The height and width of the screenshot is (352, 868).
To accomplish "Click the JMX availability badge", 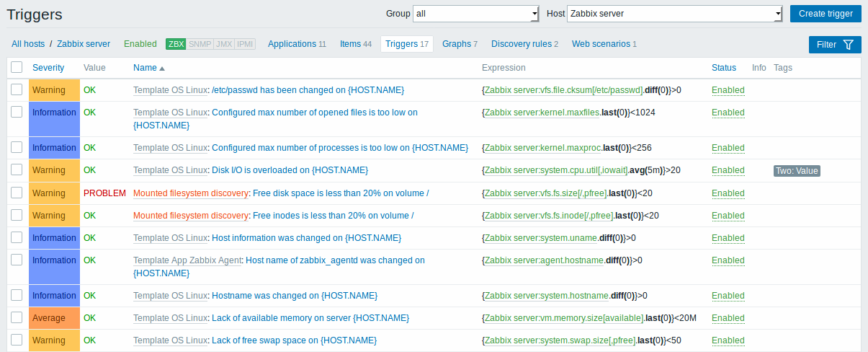I will pos(224,44).
